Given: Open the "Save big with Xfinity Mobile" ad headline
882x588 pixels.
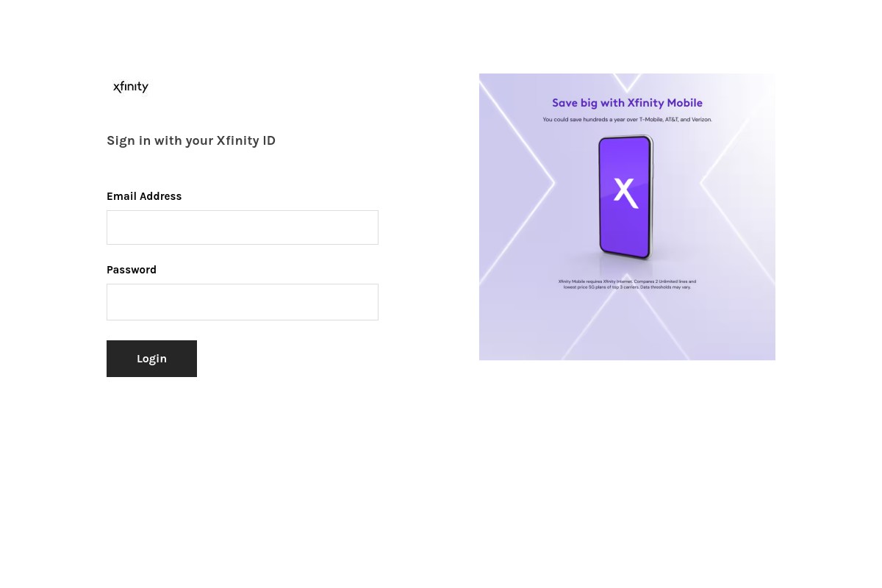Looking at the screenshot, I should click(x=627, y=103).
